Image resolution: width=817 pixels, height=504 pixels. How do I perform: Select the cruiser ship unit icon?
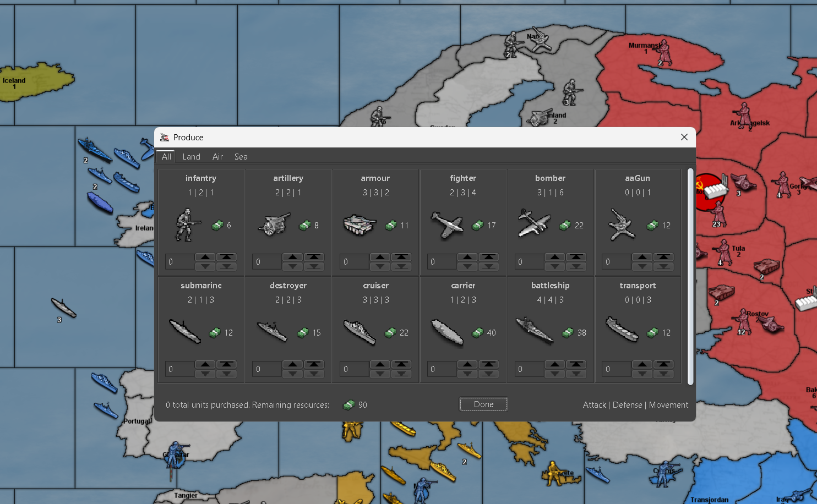pos(360,332)
